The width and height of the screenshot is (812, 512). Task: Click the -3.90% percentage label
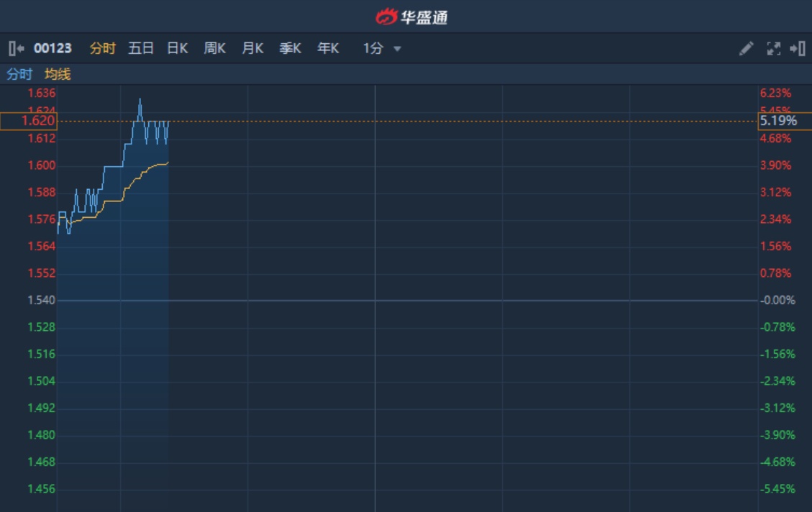coord(777,435)
